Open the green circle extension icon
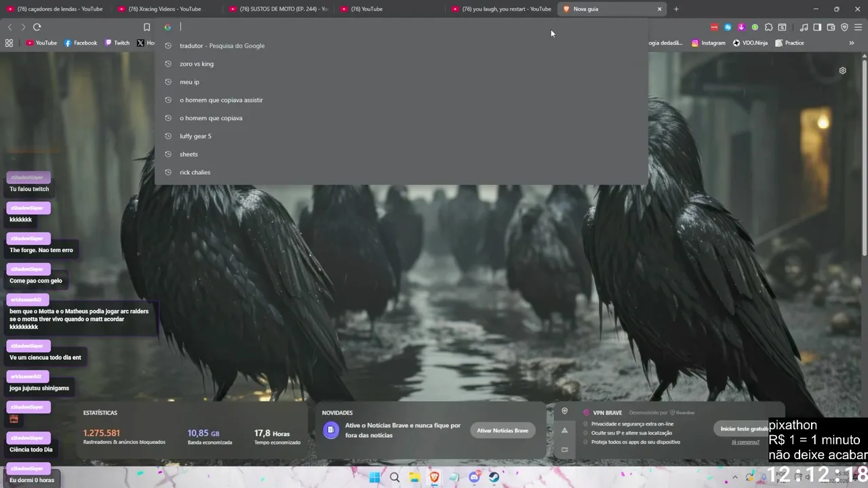 (x=755, y=27)
